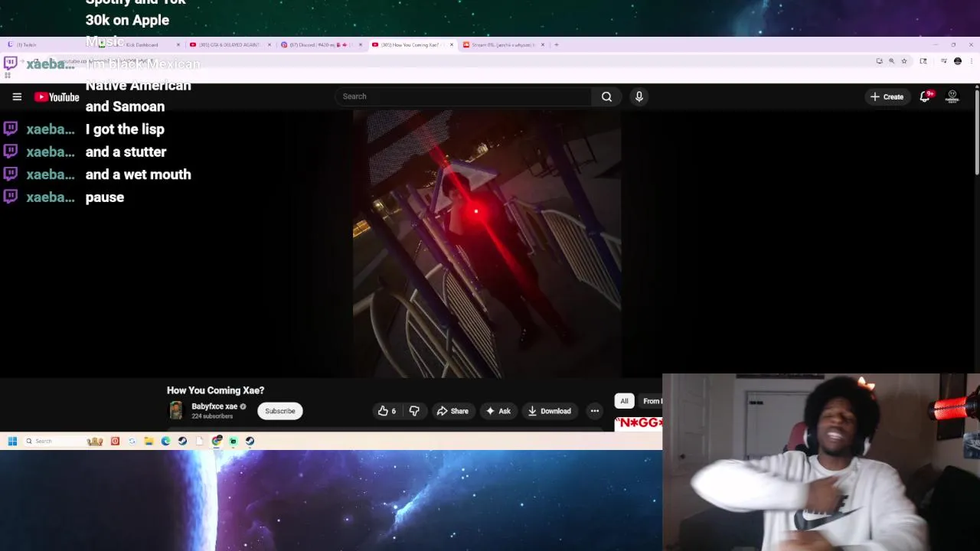
Task: Open Google Chrome from taskbar
Action: pyautogui.click(x=217, y=441)
